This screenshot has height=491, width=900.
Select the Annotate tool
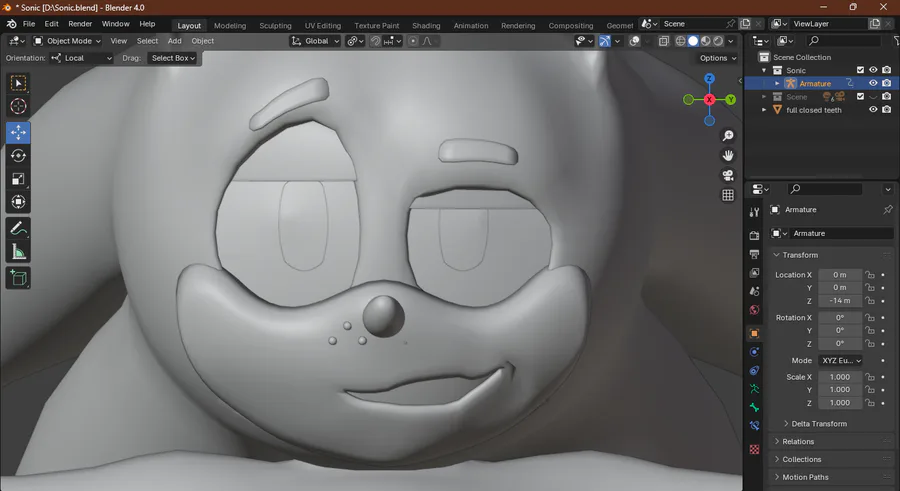click(x=18, y=229)
